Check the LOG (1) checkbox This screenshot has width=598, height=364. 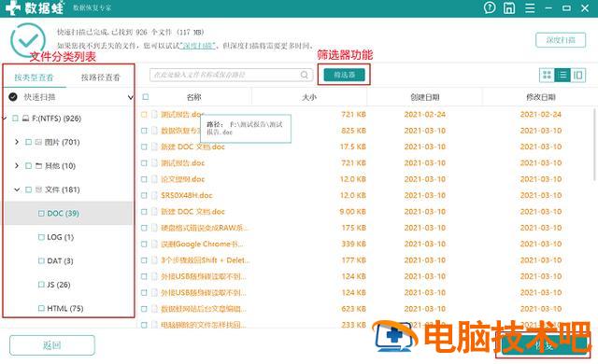click(x=41, y=237)
